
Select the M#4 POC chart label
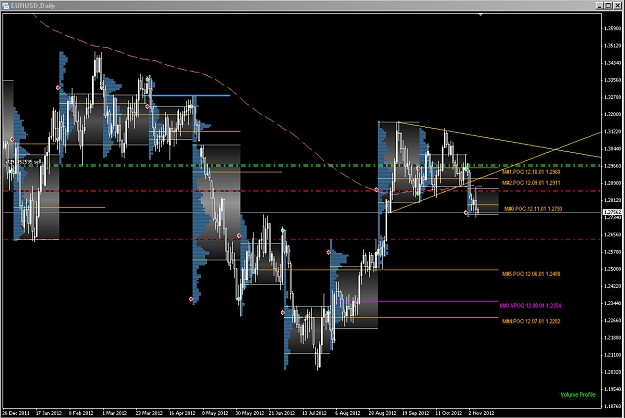coord(531,321)
